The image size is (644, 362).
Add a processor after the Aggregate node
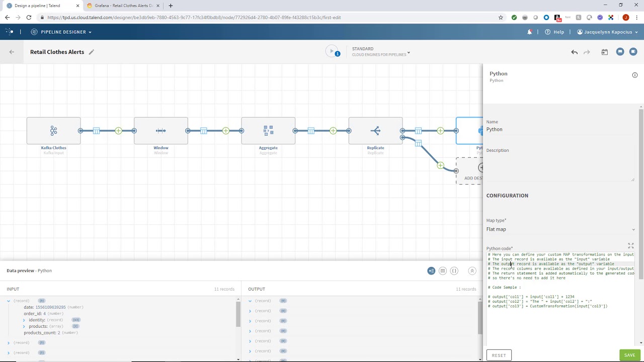point(333,131)
